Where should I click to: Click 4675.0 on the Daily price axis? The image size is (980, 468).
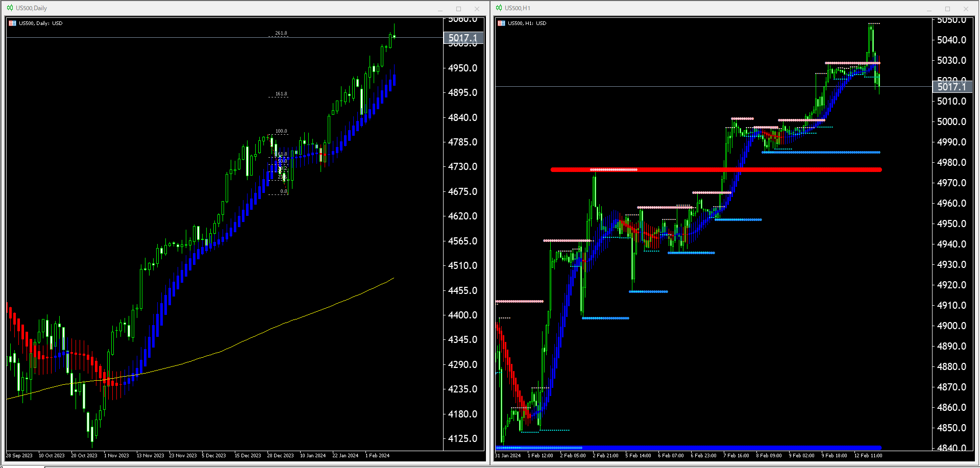pyautogui.click(x=462, y=191)
